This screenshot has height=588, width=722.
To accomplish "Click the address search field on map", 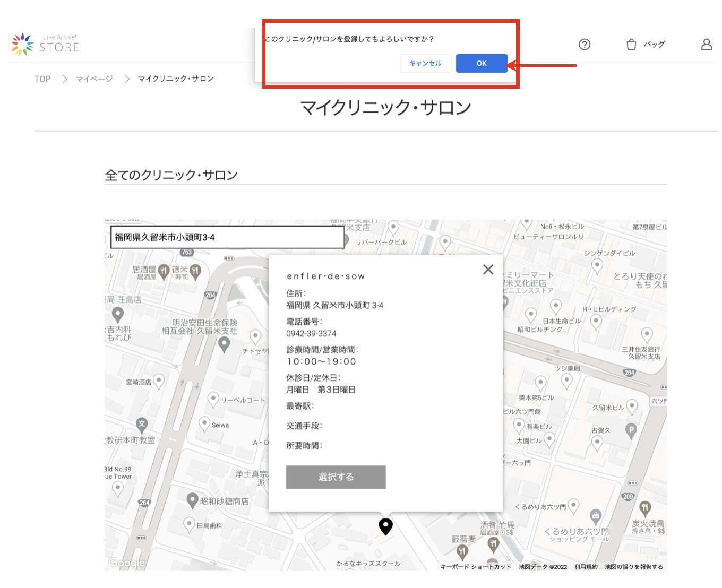I will 227,237.
